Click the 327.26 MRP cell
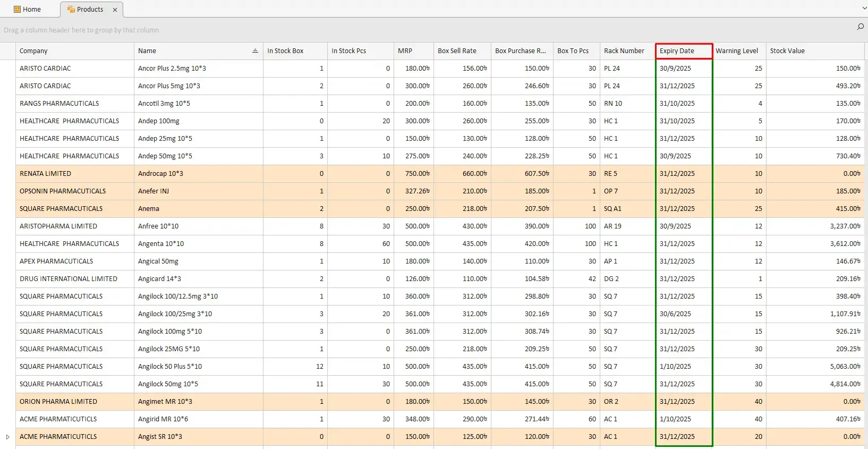The width and height of the screenshot is (868, 449). [x=414, y=191]
